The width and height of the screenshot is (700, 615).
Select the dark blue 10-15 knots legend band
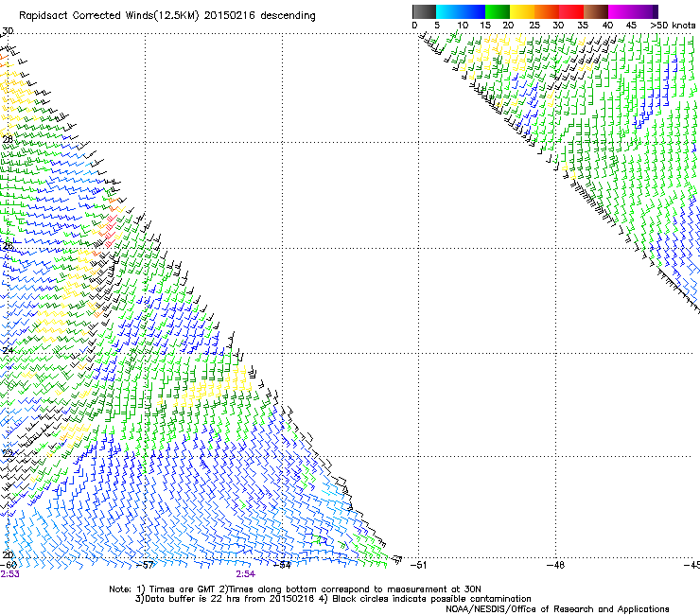(473, 11)
